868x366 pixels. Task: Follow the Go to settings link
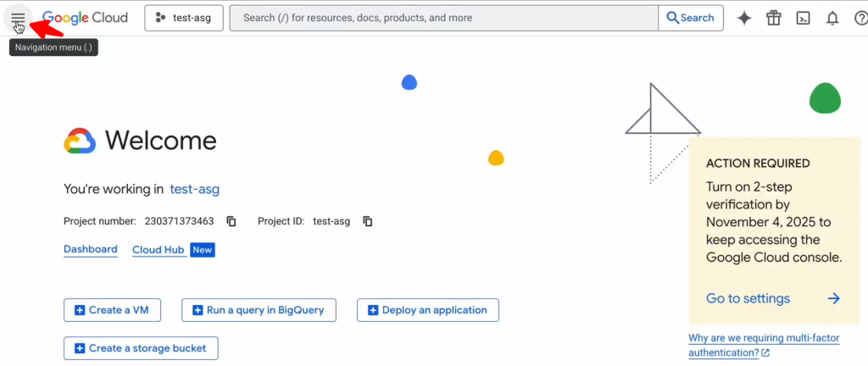pyautogui.click(x=748, y=298)
